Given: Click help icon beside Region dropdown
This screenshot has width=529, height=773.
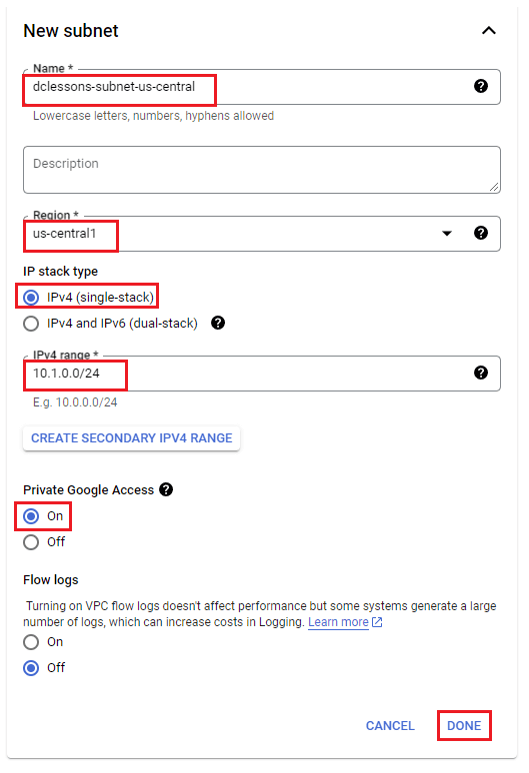Looking at the screenshot, I should 481,233.
